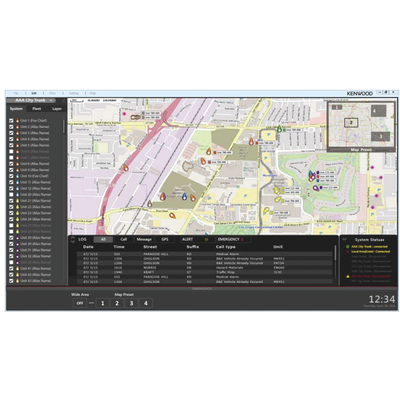This screenshot has height=400, width=400.
Task: Open the Help menu
Action: coord(93,93)
